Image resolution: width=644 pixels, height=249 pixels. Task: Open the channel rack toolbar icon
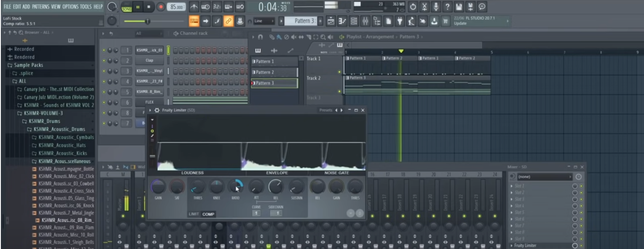(x=354, y=21)
